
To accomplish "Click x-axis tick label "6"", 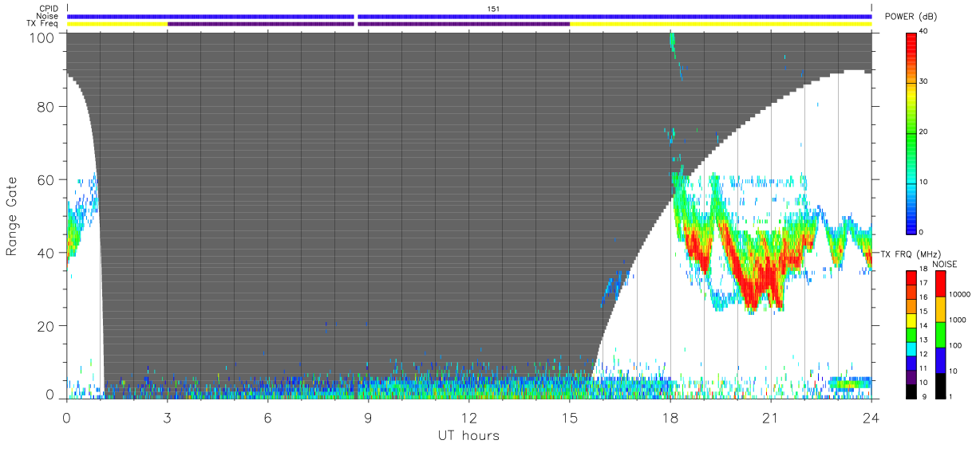I will click(x=267, y=418).
